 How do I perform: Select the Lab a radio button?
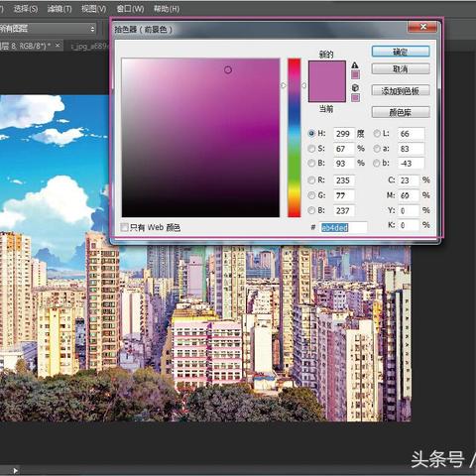[x=377, y=149]
